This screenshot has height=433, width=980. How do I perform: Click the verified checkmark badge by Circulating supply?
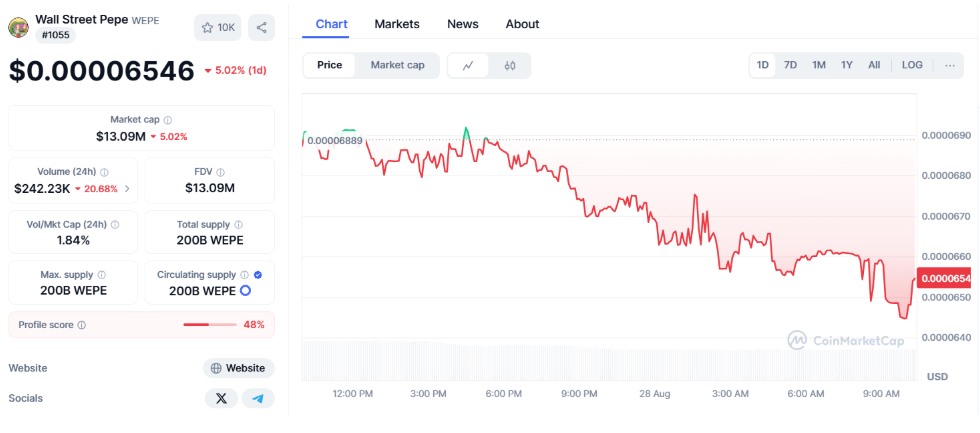(258, 274)
